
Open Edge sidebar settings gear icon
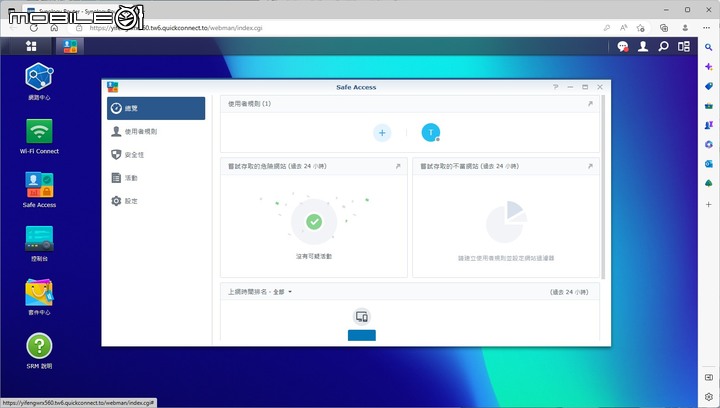[x=709, y=397]
